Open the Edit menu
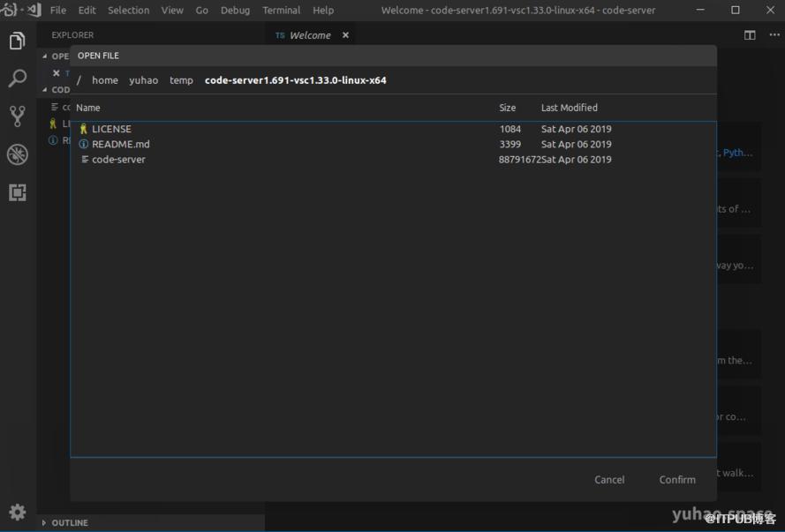785x532 pixels. [87, 10]
